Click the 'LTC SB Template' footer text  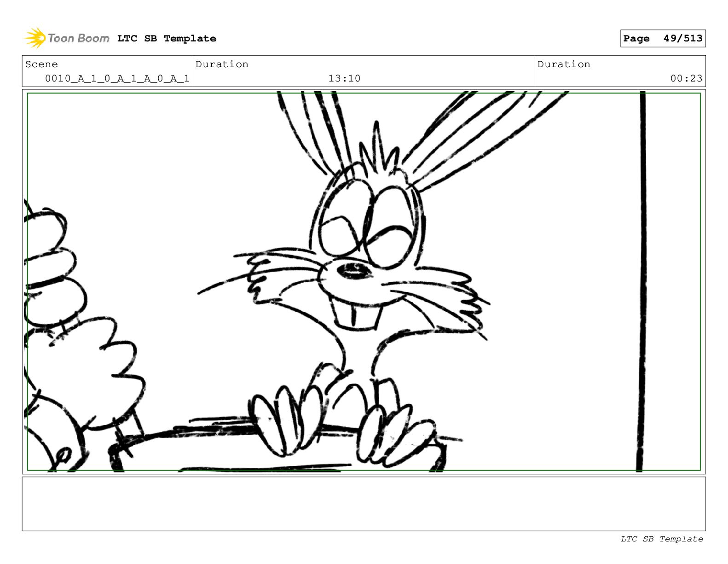click(662, 539)
